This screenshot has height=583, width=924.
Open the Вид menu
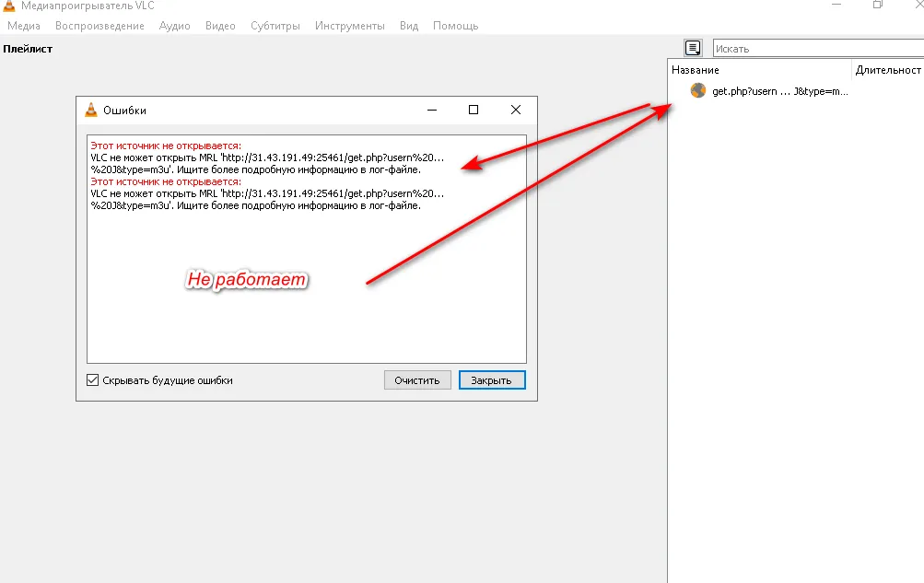pos(409,26)
